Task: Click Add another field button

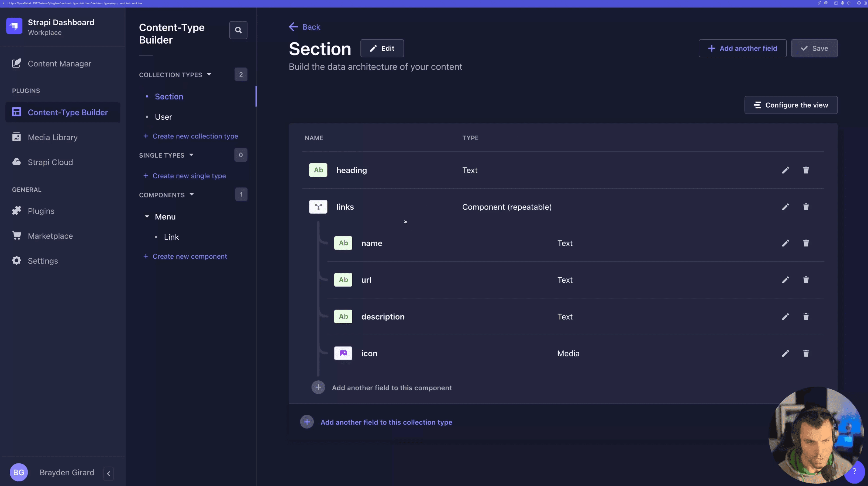Action: pyautogui.click(x=743, y=48)
